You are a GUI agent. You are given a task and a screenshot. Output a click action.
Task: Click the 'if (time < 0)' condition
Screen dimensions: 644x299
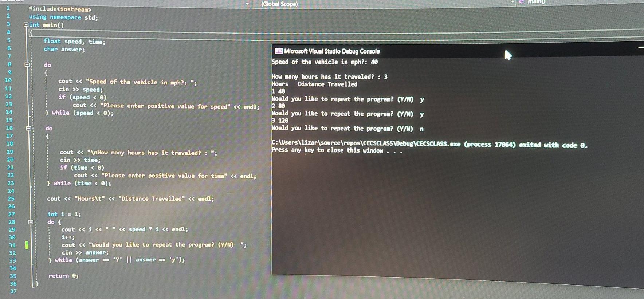(82, 168)
